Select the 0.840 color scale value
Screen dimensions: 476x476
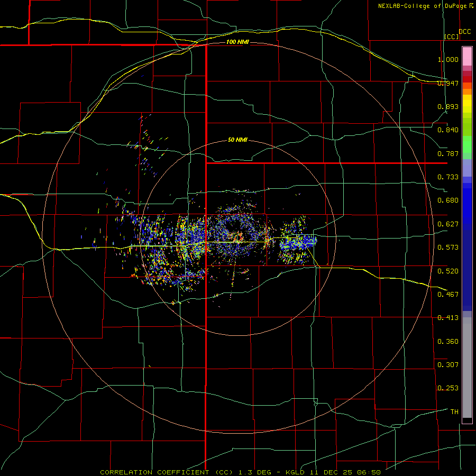(448, 130)
